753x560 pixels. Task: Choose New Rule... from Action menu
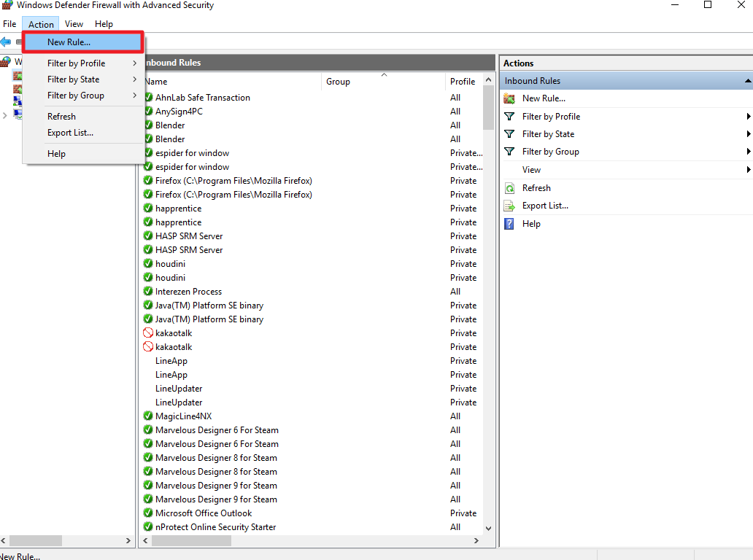click(x=82, y=42)
